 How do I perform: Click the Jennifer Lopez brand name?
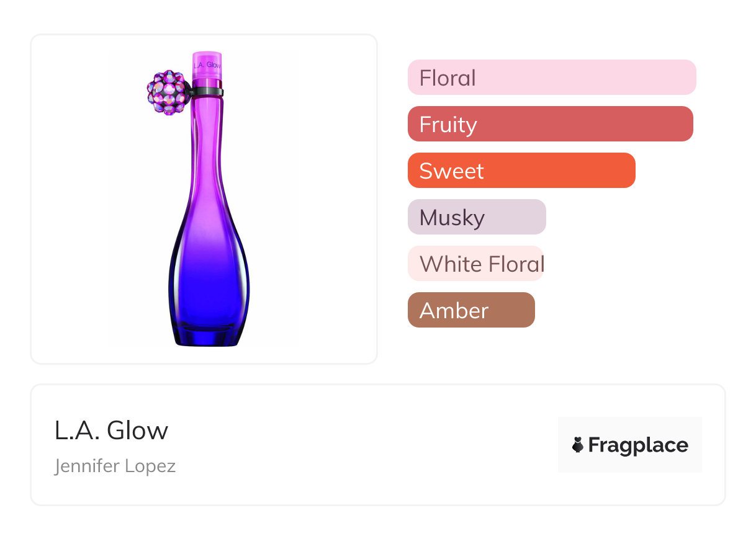[115, 466]
